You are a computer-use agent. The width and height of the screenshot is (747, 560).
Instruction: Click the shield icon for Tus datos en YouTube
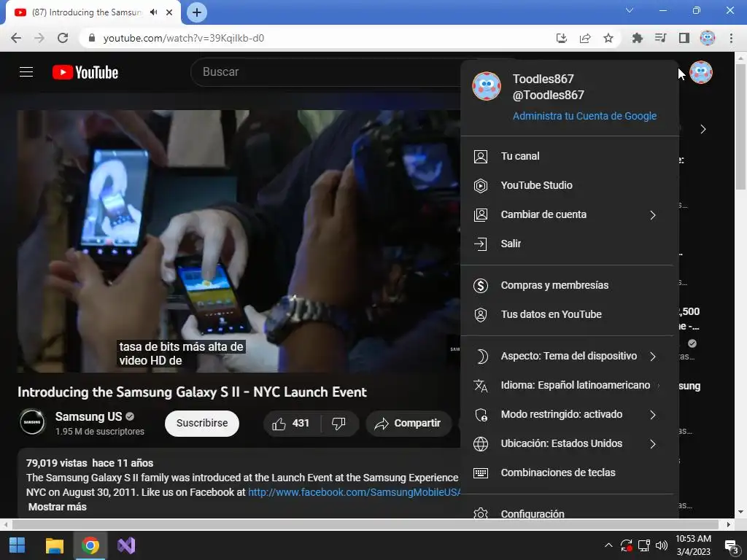click(481, 314)
